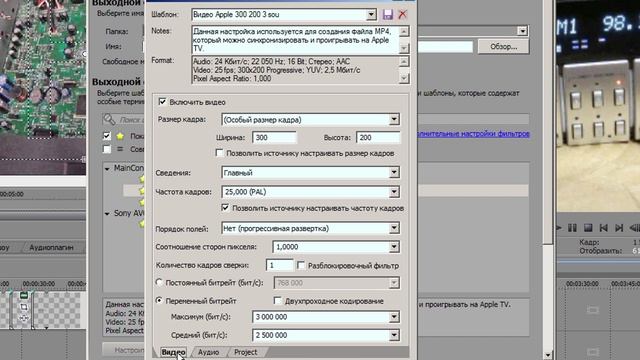Go to start in preview transport

point(603,228)
